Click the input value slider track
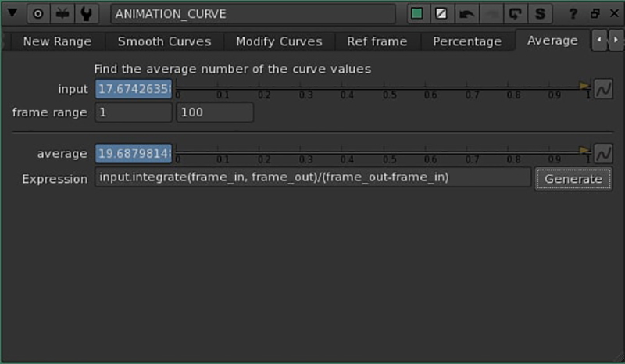The width and height of the screenshot is (625, 364). click(383, 87)
